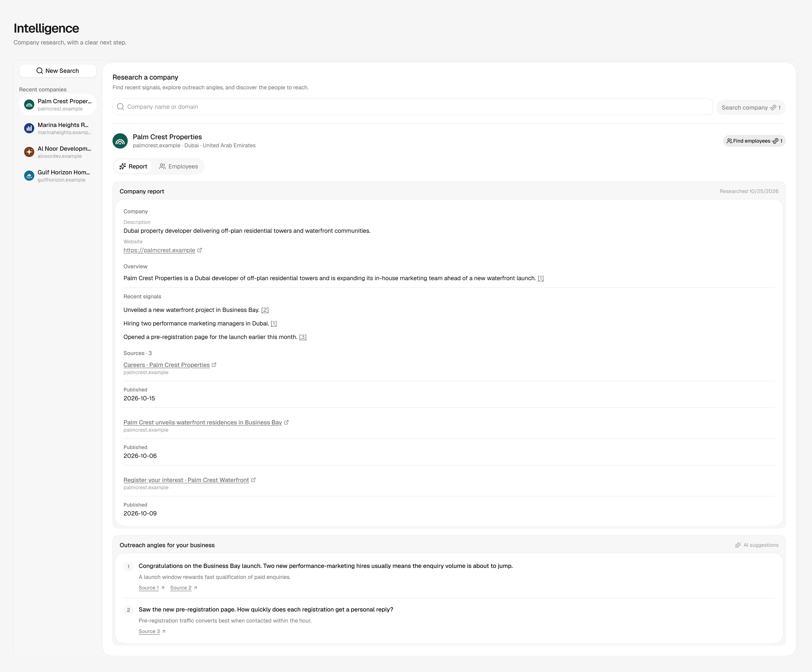Click the published date '2026-10-06'

140,456
